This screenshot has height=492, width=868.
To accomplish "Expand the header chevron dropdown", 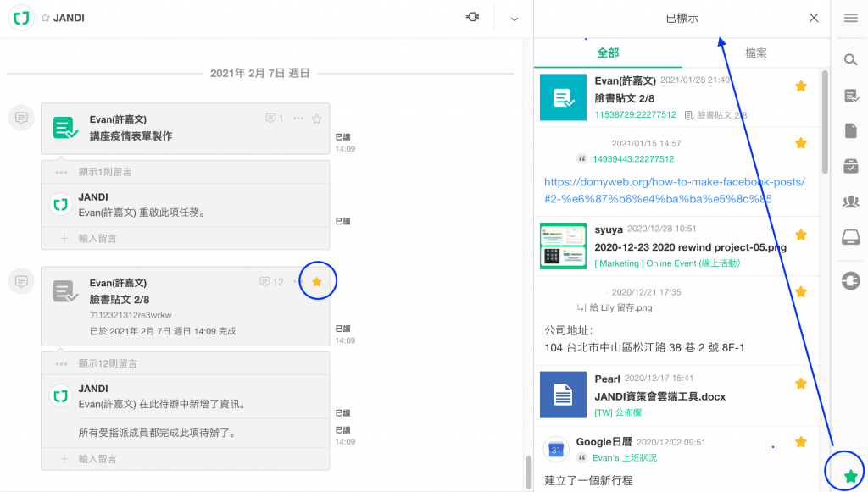I will [514, 19].
